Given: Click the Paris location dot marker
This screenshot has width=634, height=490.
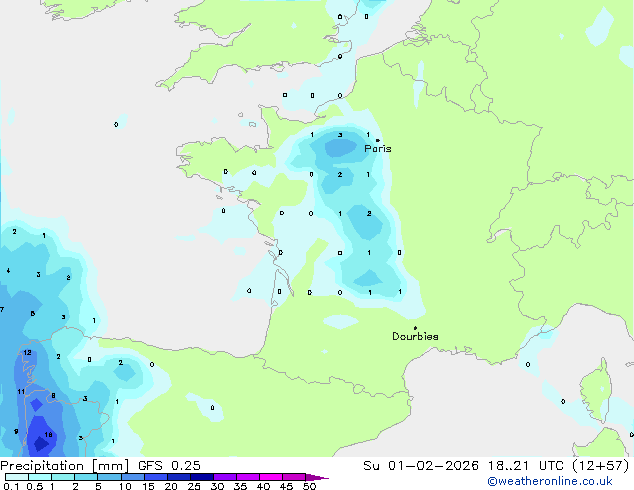Looking at the screenshot, I should (x=378, y=140).
